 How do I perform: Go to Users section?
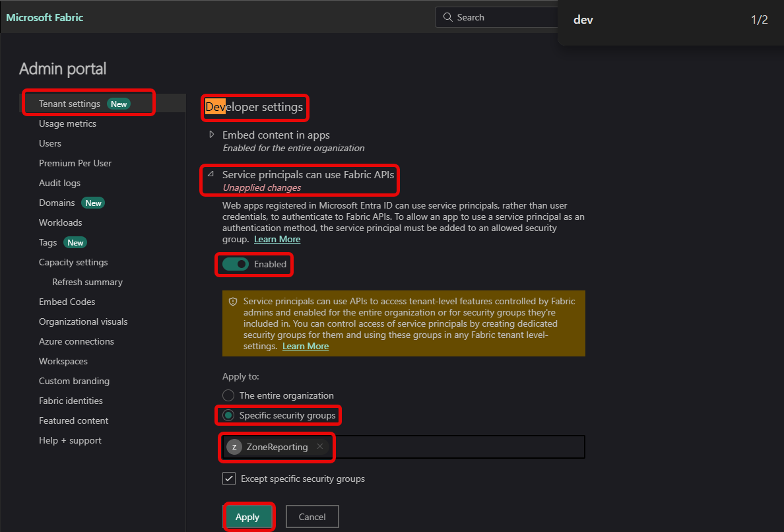pyautogui.click(x=50, y=143)
